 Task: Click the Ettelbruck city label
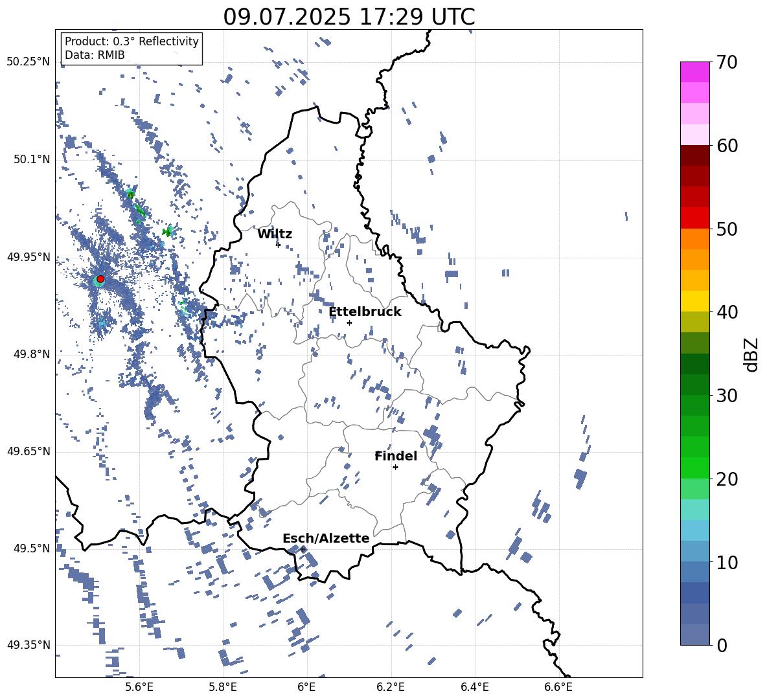click(365, 312)
